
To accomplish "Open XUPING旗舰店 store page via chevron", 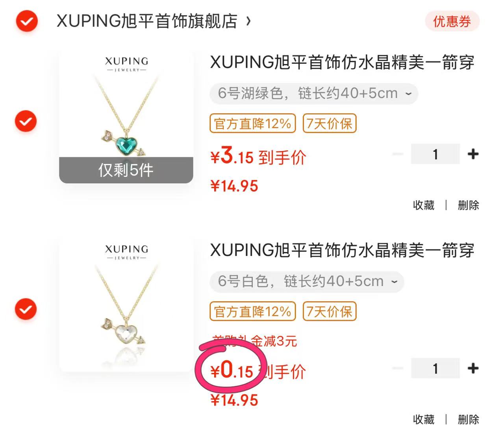I will 248,21.
